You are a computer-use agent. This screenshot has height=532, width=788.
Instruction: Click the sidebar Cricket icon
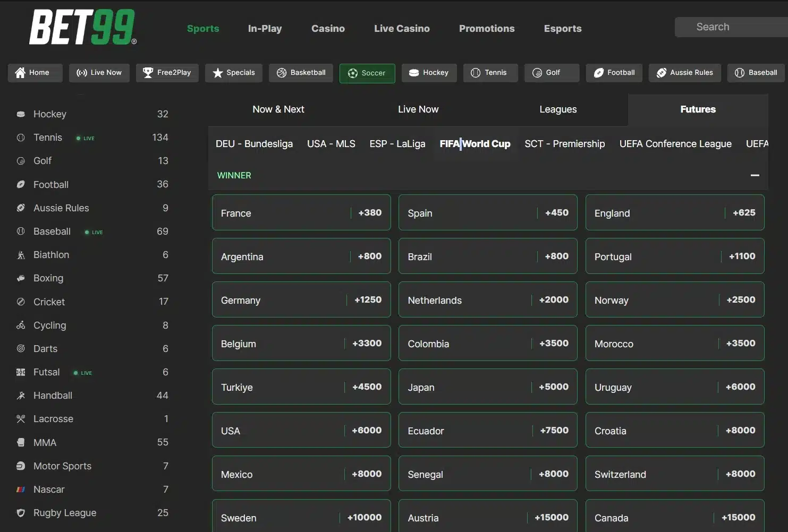(x=21, y=302)
